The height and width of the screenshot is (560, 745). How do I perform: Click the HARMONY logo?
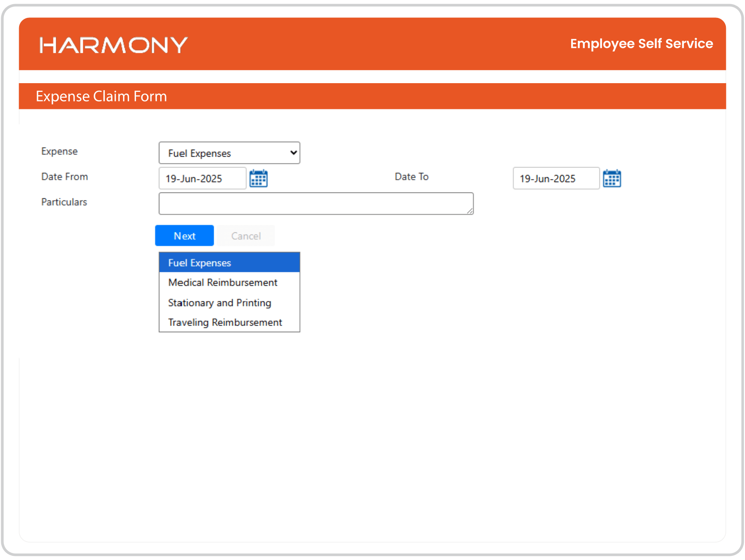(114, 45)
